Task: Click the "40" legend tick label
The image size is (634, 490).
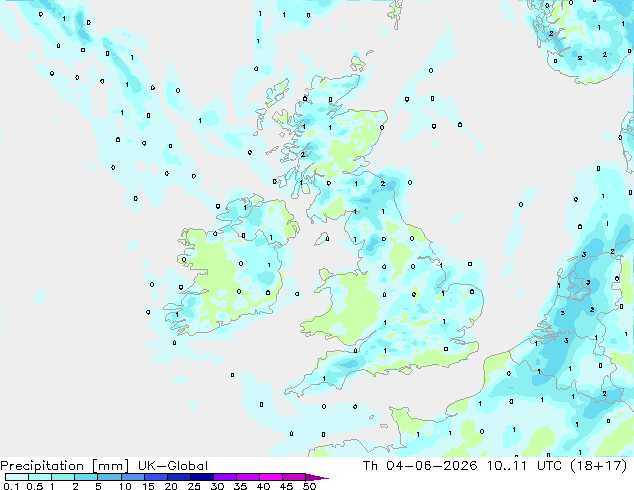Action: point(263,486)
